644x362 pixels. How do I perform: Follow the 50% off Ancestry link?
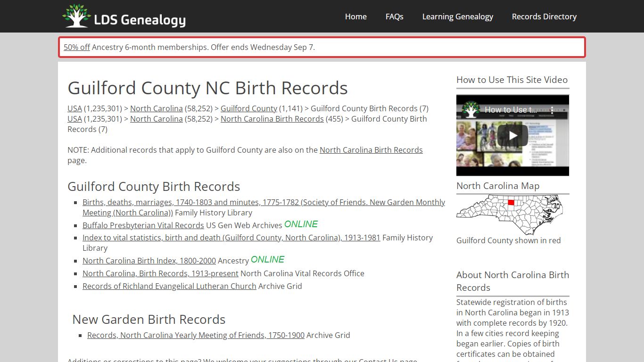(77, 47)
